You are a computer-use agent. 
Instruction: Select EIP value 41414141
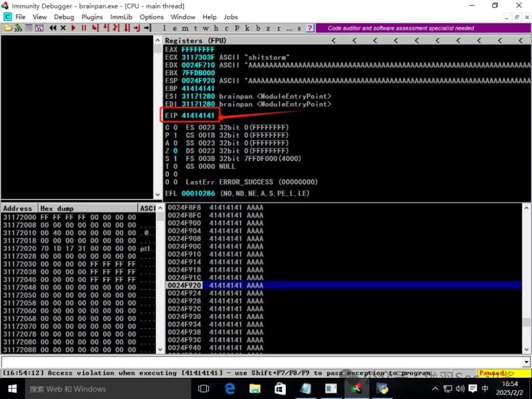tap(198, 115)
